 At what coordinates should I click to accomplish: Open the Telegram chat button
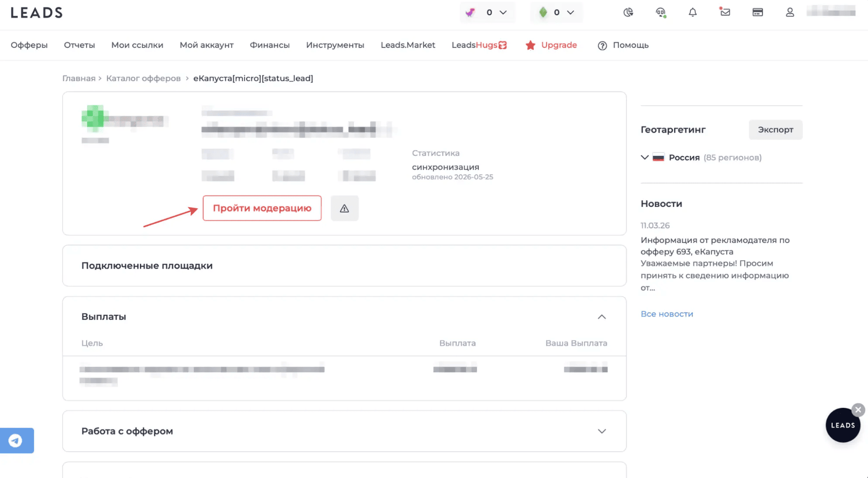(17, 441)
